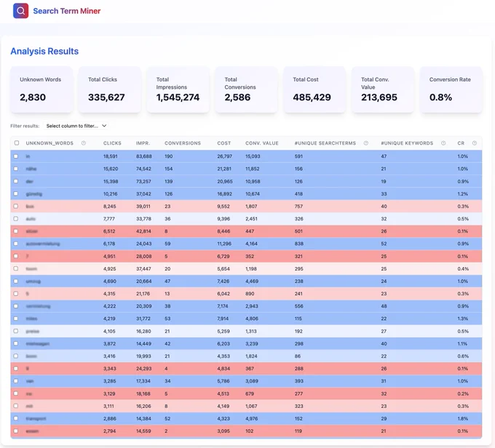Click the Conversion Rate 0.8% card

pyautogui.click(x=451, y=89)
